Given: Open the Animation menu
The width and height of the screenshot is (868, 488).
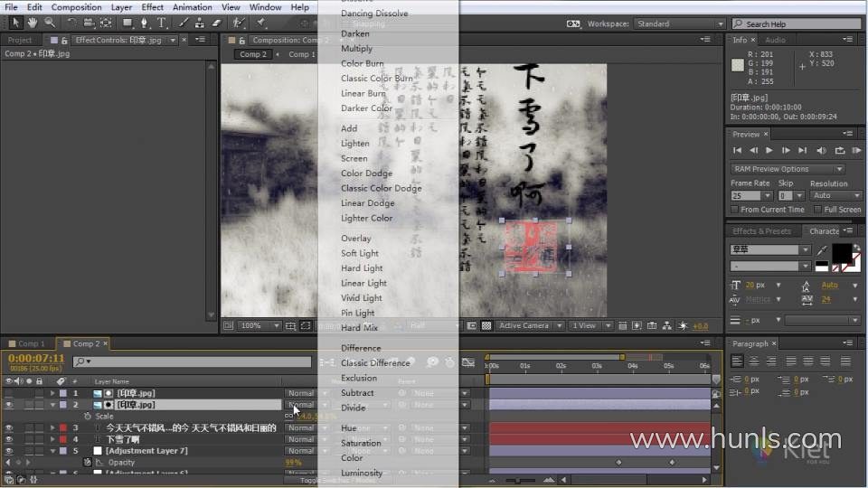Looking at the screenshot, I should (192, 7).
